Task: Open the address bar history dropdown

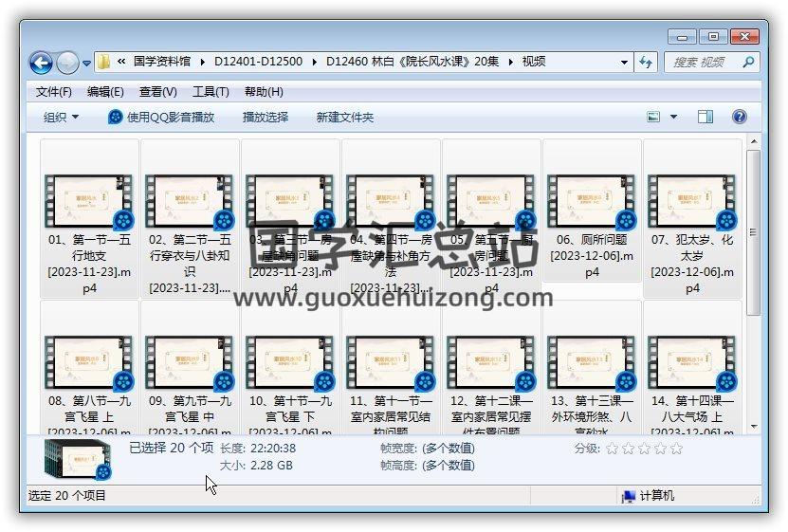Action: [x=624, y=63]
